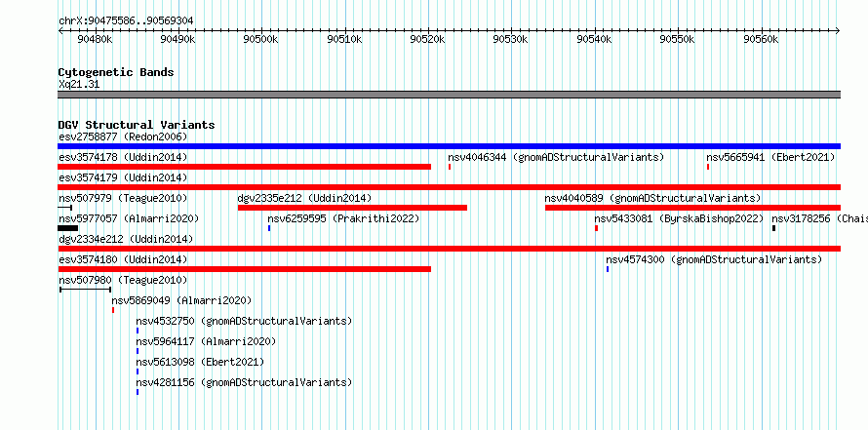The image size is (868, 430).
Task: Click the red nsv4040589 variant bar
Action: click(692, 208)
